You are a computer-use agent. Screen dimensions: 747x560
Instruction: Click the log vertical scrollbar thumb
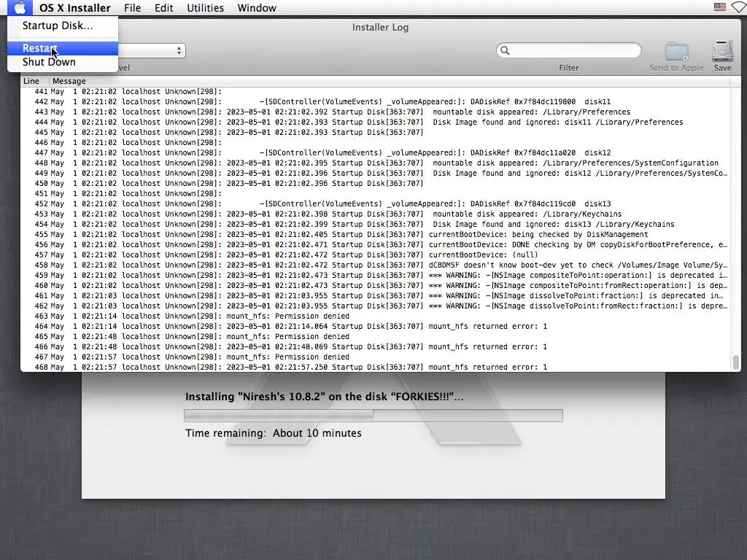pos(735,362)
